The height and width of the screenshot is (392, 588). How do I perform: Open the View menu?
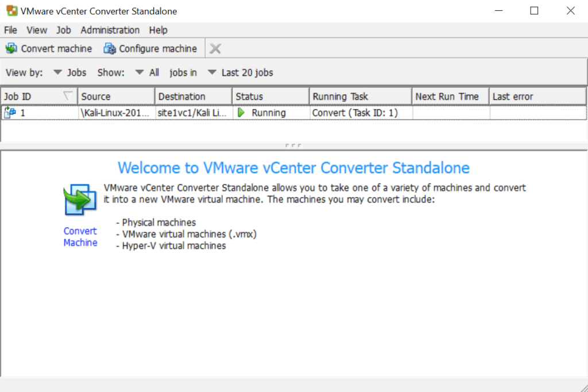click(x=36, y=30)
